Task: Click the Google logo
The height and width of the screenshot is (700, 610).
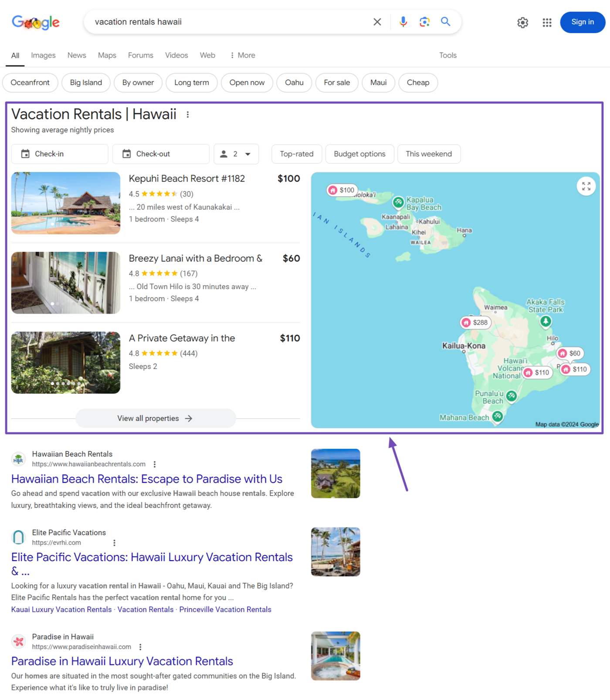Action: 36,22
